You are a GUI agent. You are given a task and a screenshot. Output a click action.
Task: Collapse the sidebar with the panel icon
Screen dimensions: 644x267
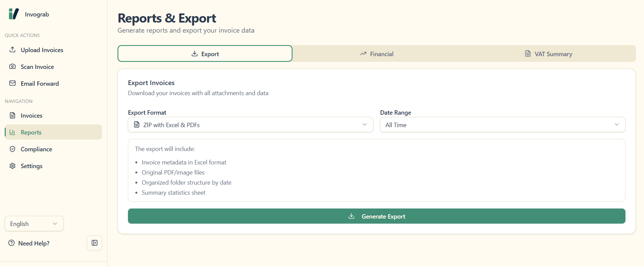pyautogui.click(x=94, y=243)
